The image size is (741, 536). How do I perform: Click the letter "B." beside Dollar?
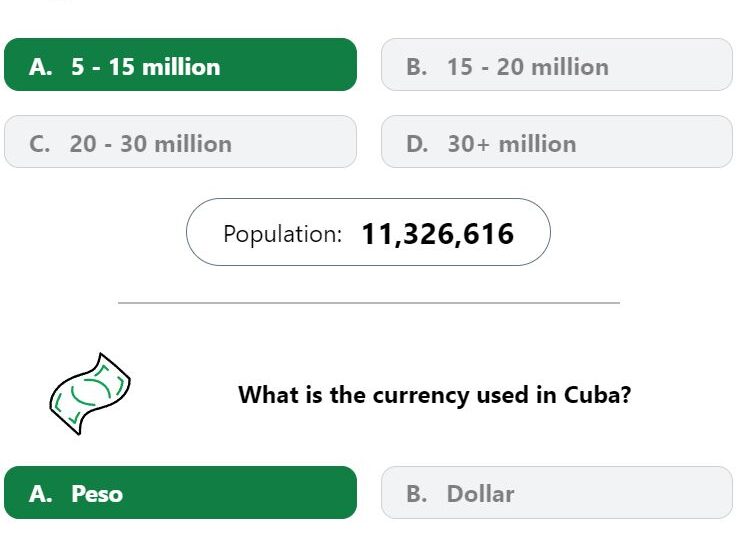(x=417, y=494)
